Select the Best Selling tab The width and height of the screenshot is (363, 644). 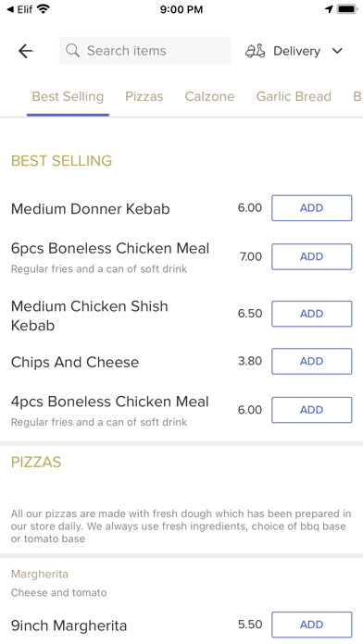68,96
